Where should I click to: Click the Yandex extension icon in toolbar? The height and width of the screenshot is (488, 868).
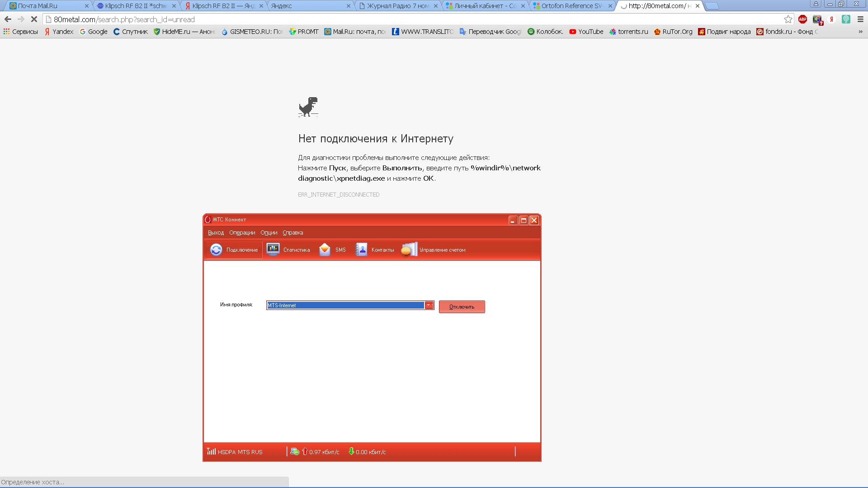[831, 19]
